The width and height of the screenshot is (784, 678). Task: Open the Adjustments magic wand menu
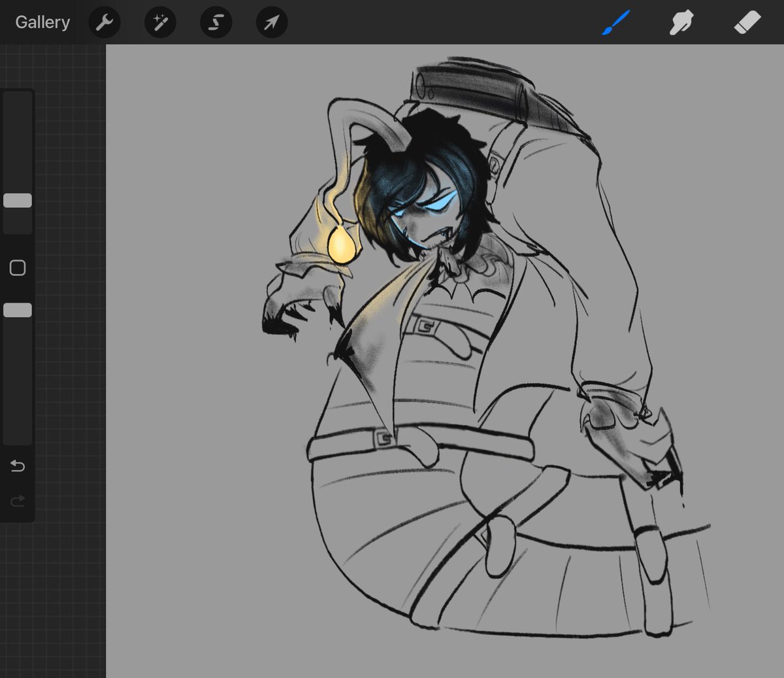pyautogui.click(x=160, y=23)
